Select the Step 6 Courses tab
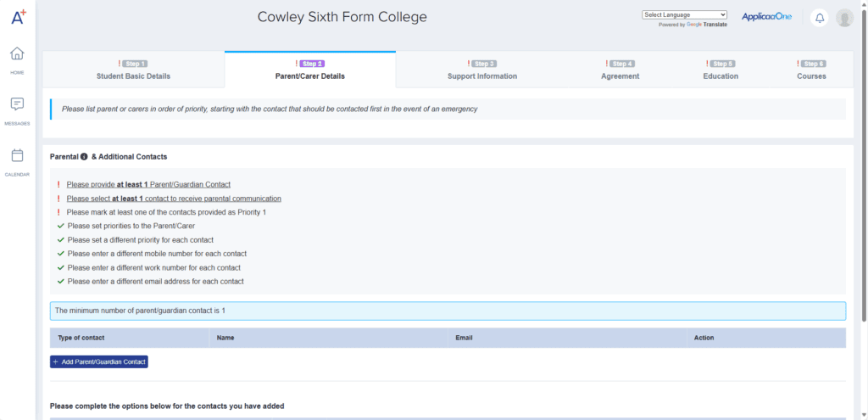 tap(811, 70)
